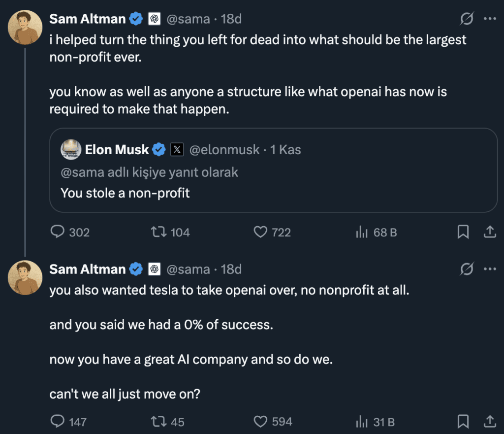504x434 pixels.
Task: Bookmark the first Sam Altman tweet
Action: pyautogui.click(x=463, y=232)
